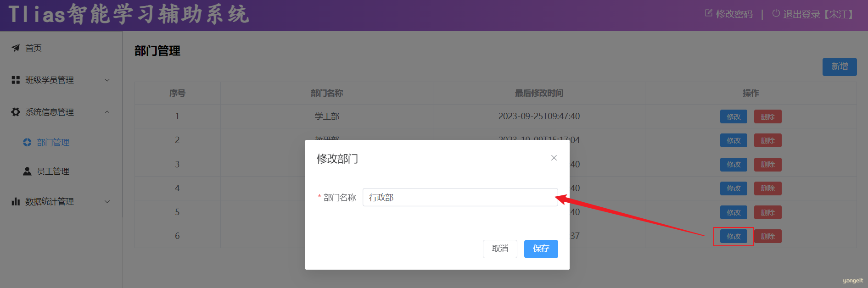
Task: Click the 修改密码 link
Action: point(734,14)
